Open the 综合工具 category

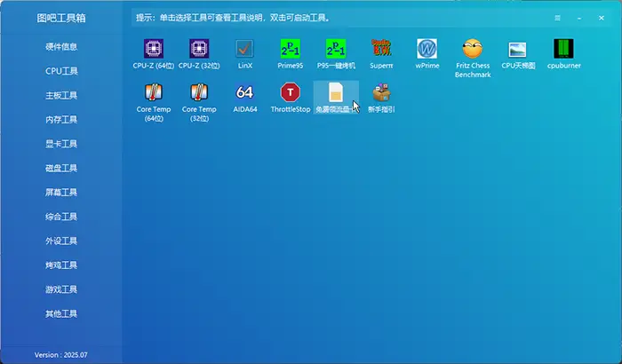click(x=61, y=217)
